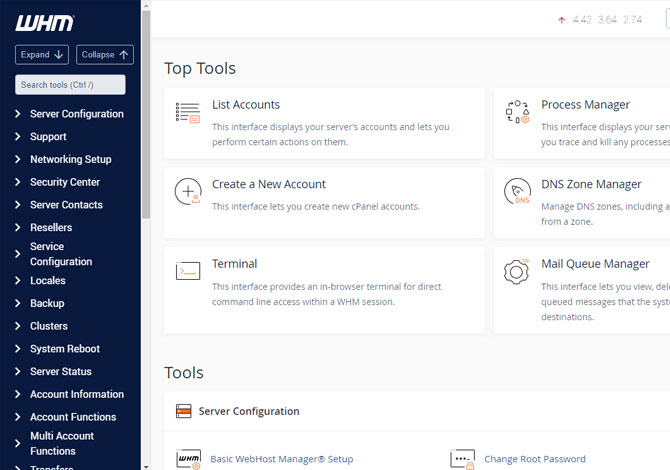Open the Basic WebHost Manager Setup link
This screenshot has width=670, height=470.
281,459
